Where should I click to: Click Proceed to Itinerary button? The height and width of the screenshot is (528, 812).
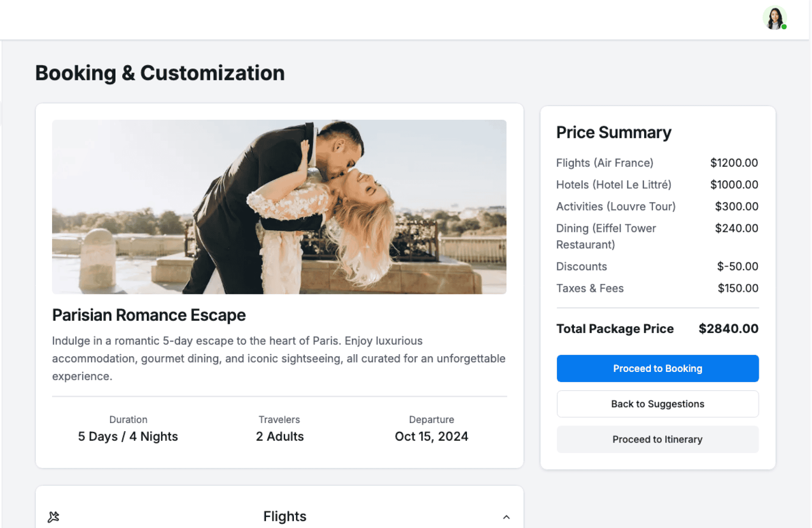[x=657, y=440]
